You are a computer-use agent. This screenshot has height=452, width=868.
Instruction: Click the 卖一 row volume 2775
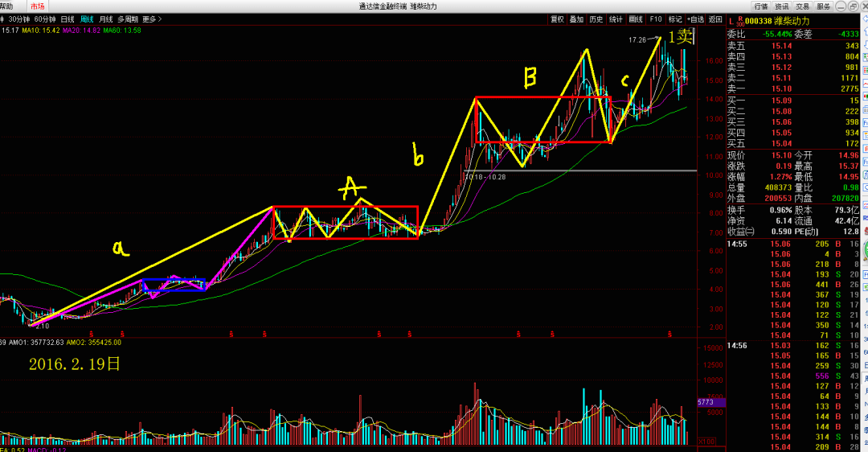pos(850,88)
